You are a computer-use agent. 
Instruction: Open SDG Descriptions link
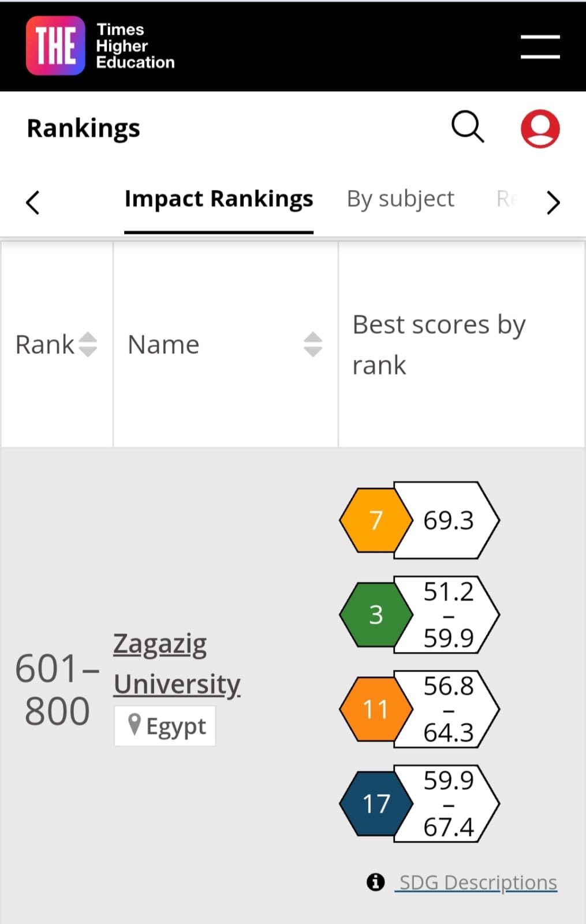[x=478, y=882]
